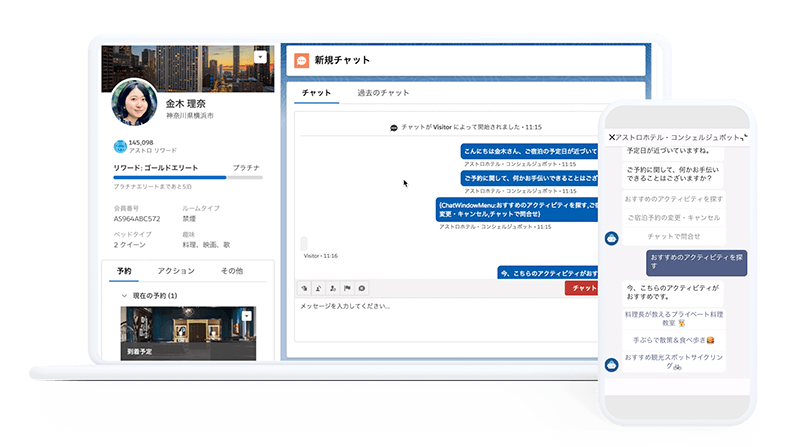This screenshot has width=800, height=447.
Task: Click 金木 理奈's profile photo
Action: pos(133,102)
